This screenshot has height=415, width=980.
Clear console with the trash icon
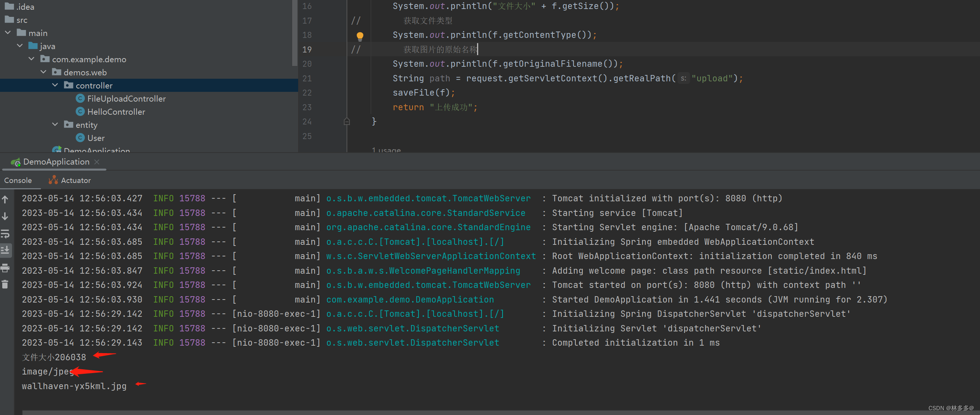pos(5,284)
